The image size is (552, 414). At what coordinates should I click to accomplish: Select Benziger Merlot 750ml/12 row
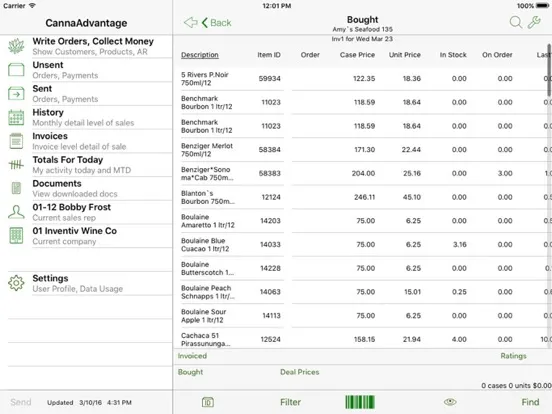coord(363,150)
